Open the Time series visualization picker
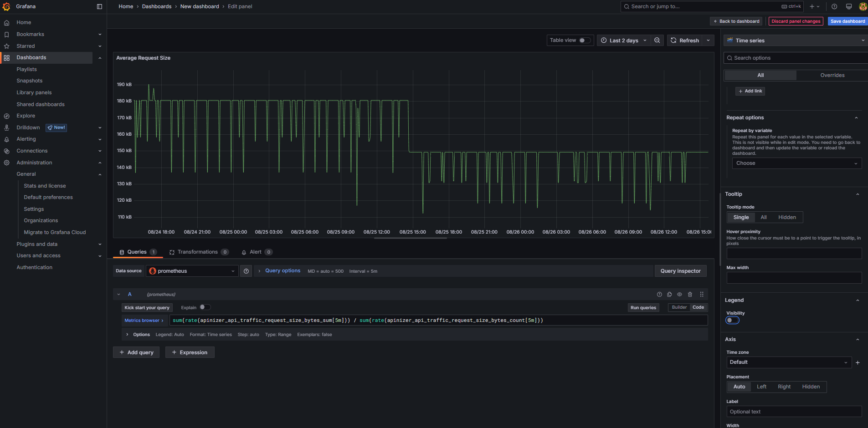868x428 pixels. (796, 41)
